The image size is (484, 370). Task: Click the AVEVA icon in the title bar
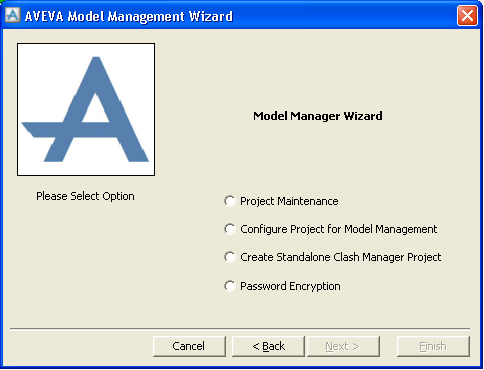coord(13,16)
